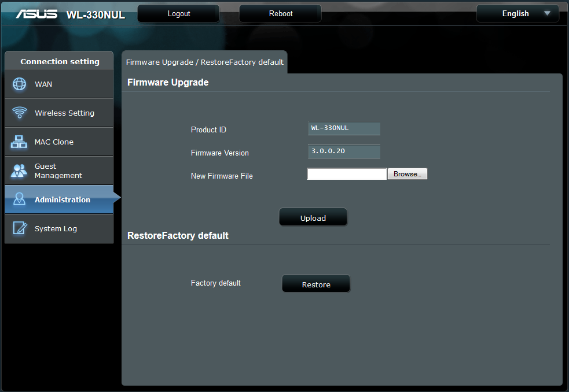569x392 pixels.
Task: Select the Firmware Upgrade / RestoreFactory default tab
Action: (204, 62)
